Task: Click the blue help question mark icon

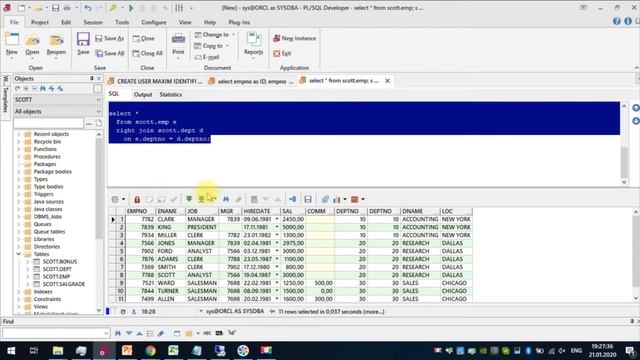Action: pyautogui.click(x=616, y=21)
